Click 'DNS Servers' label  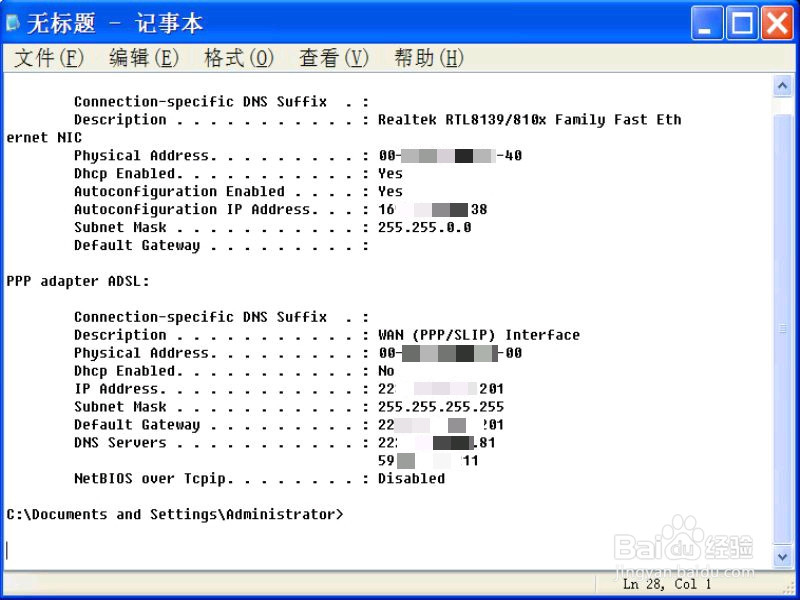point(120,443)
